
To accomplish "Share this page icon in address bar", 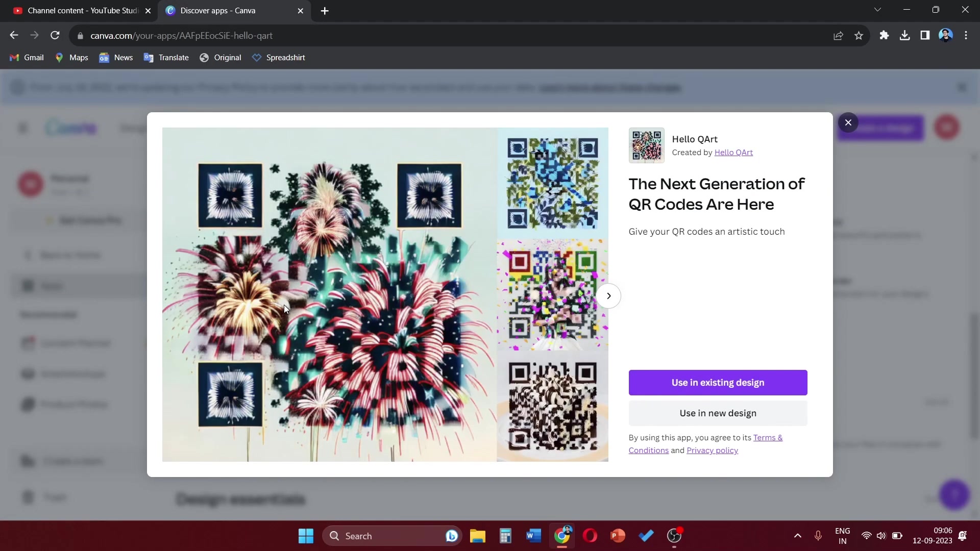I will click(838, 36).
